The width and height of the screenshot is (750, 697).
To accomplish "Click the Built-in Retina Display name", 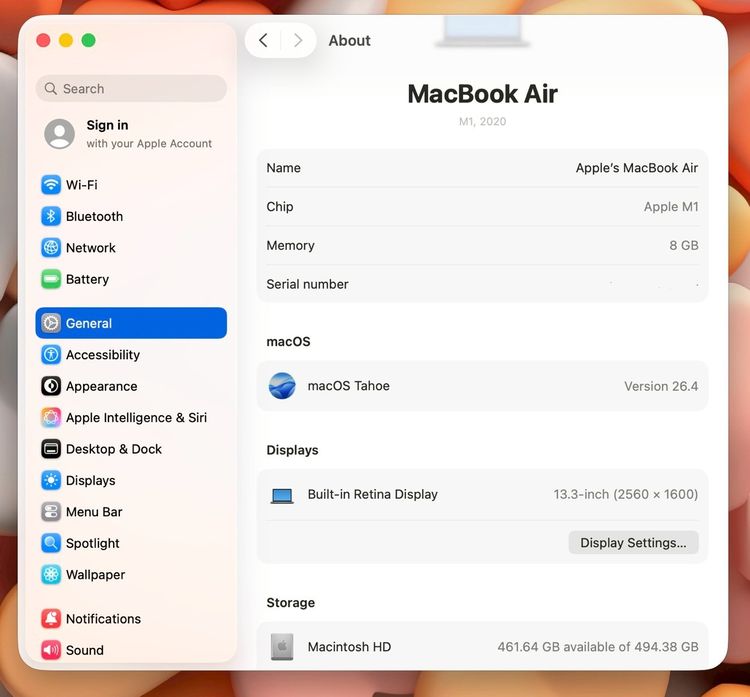I will 373,494.
